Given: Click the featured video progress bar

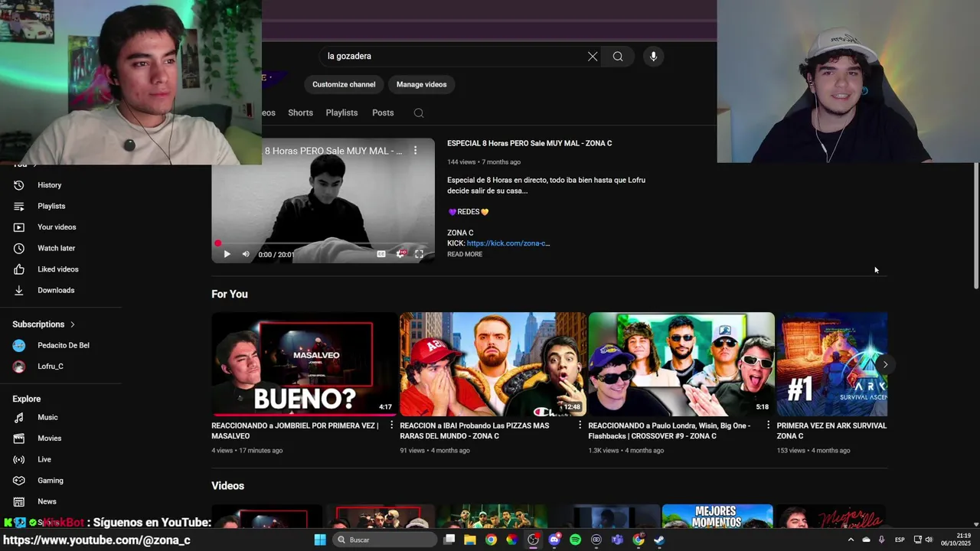Looking at the screenshot, I should pos(322,243).
